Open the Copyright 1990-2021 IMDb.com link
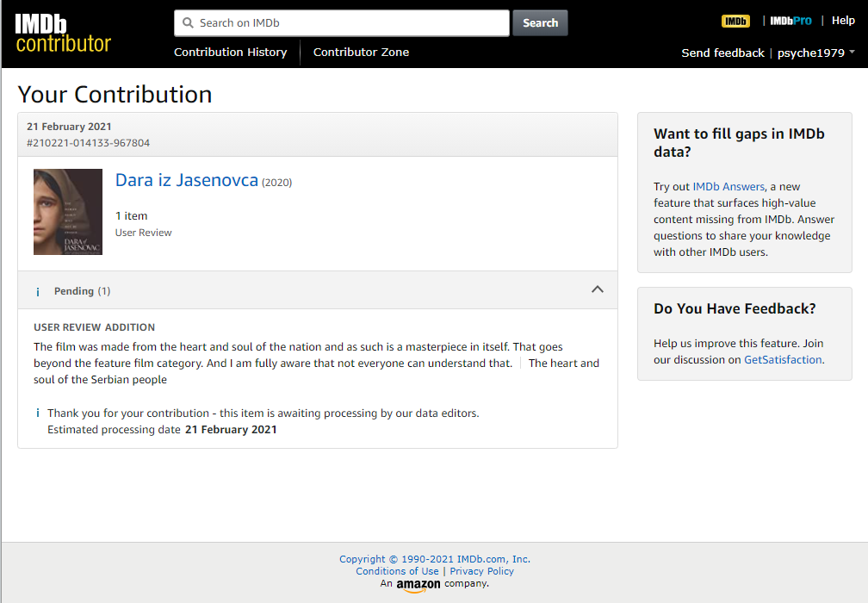The image size is (868, 603). tap(435, 559)
